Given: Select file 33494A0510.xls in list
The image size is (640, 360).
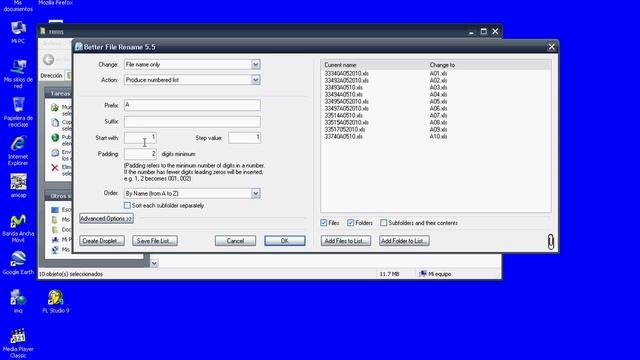Looking at the screenshot, I should pyautogui.click(x=344, y=94).
